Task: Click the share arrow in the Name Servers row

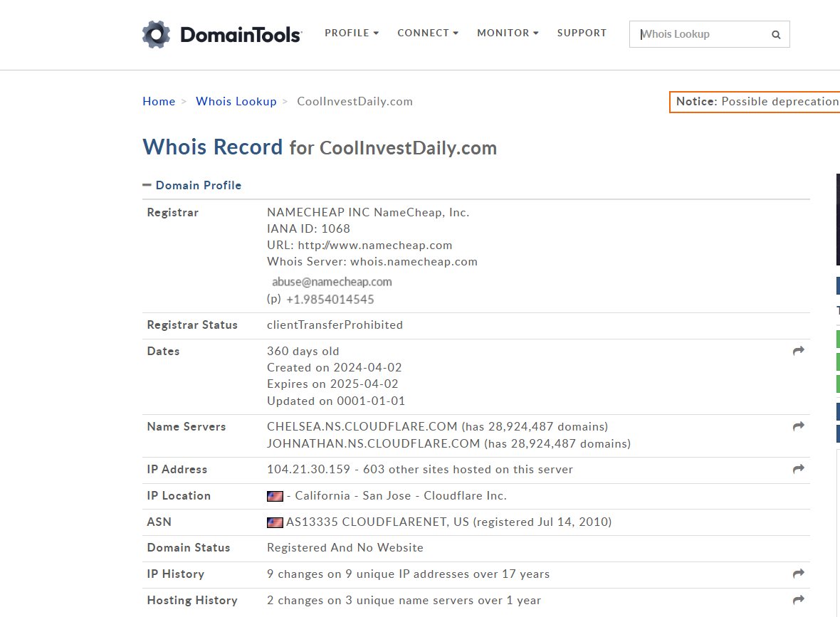Action: point(798,426)
